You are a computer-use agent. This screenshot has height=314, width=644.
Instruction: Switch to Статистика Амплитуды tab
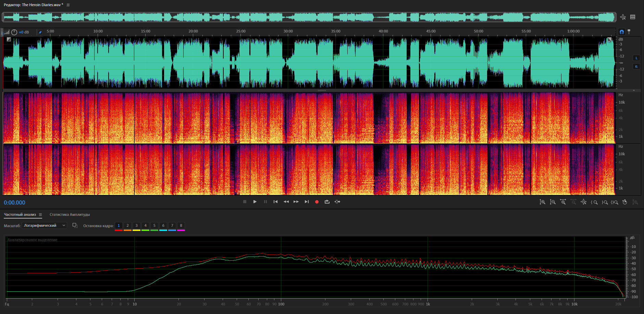pyautogui.click(x=70, y=215)
